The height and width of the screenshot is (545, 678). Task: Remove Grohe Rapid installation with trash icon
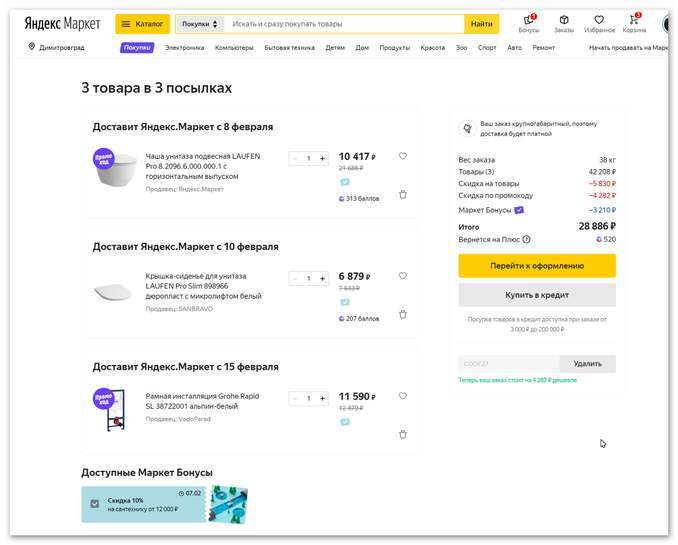tap(403, 434)
